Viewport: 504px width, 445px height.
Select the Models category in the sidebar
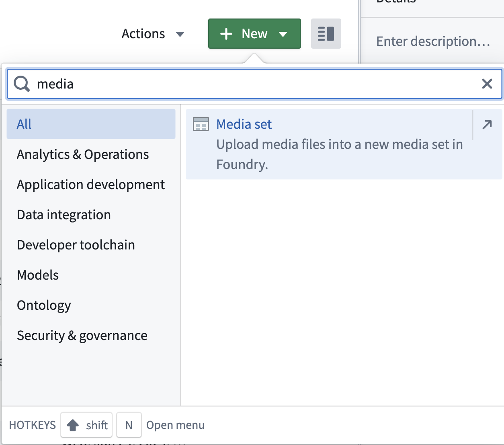coord(37,275)
